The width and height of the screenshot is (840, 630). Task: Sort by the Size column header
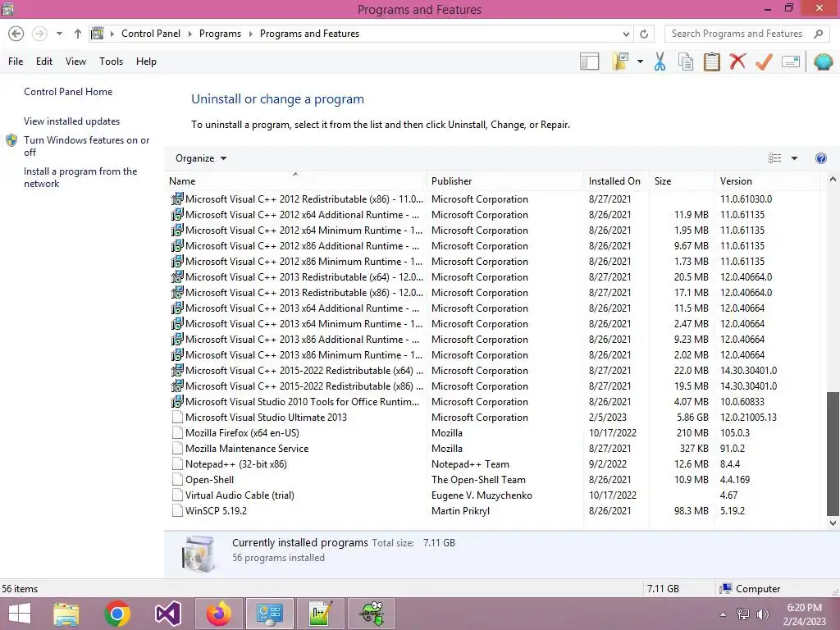click(681, 181)
